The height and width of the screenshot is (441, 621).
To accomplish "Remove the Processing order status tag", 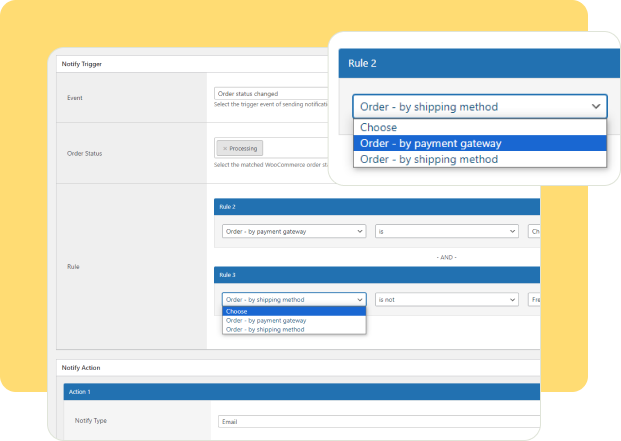I will (223, 148).
